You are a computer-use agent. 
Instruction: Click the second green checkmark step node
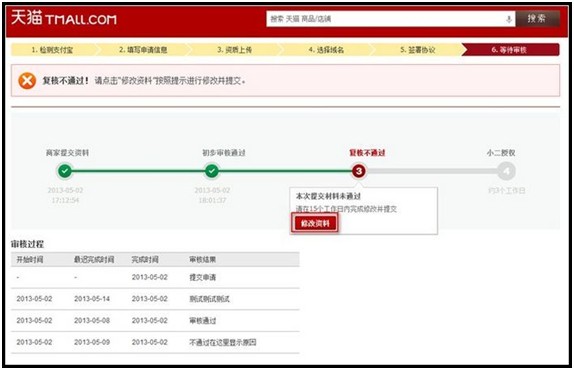click(x=212, y=171)
